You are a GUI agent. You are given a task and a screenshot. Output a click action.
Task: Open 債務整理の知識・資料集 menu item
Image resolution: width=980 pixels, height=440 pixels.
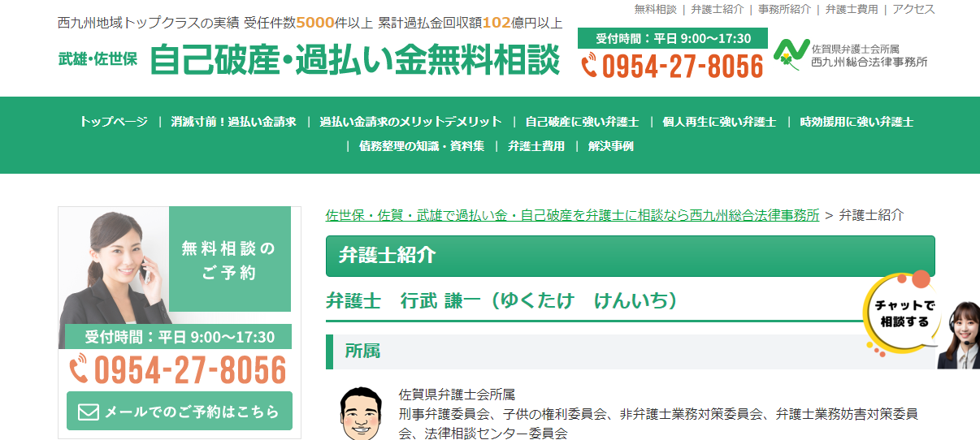click(x=422, y=146)
